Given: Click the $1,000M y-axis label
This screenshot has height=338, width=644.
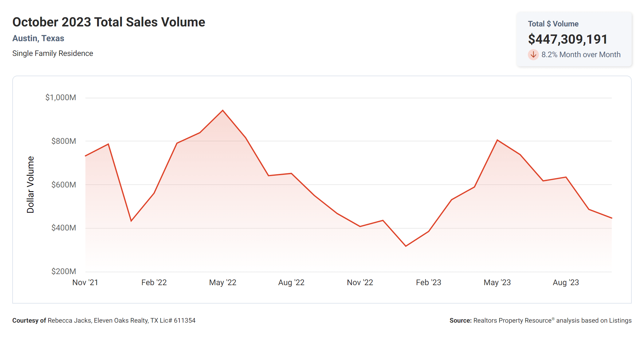Looking at the screenshot, I should [61, 98].
